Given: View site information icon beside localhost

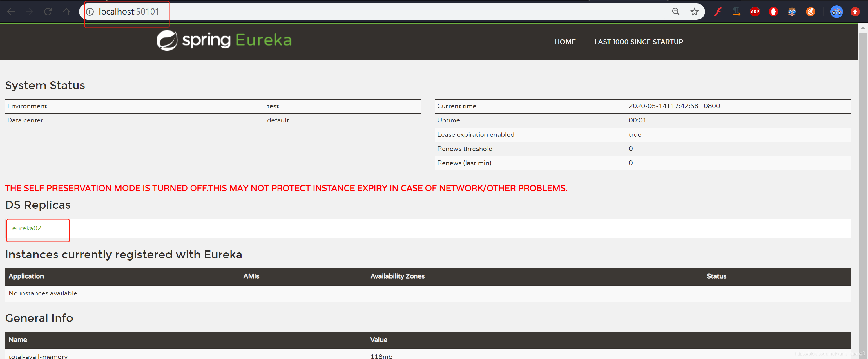Looking at the screenshot, I should coord(90,12).
